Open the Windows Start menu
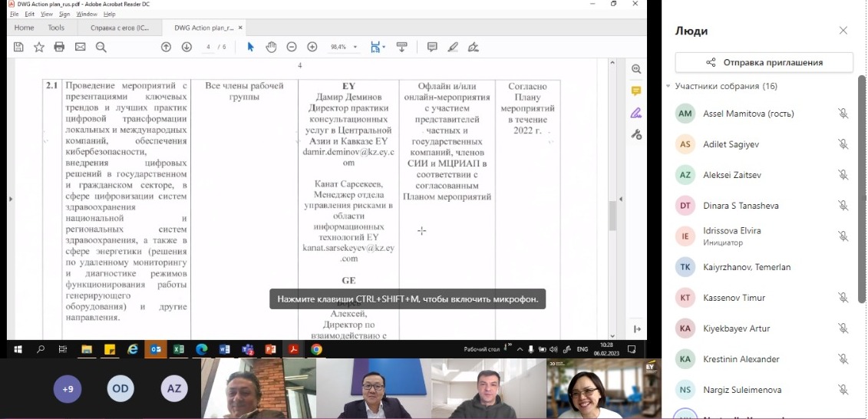The width and height of the screenshot is (868, 419). click(18, 349)
